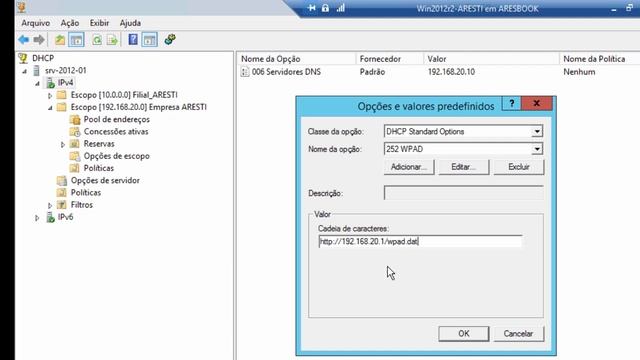The height and width of the screenshot is (360, 640).
Task: Select the Filtros node
Action: (x=82, y=205)
